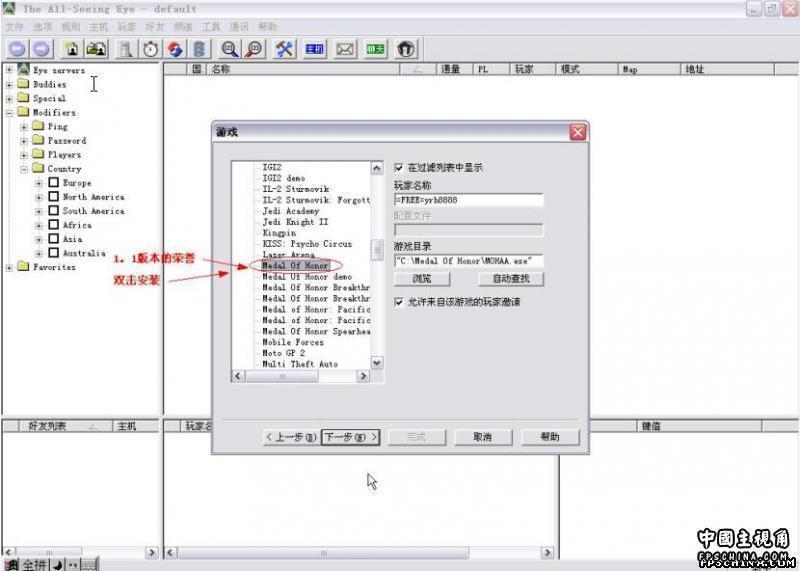Check the Asia filter box
800x571 pixels.
[54, 238]
